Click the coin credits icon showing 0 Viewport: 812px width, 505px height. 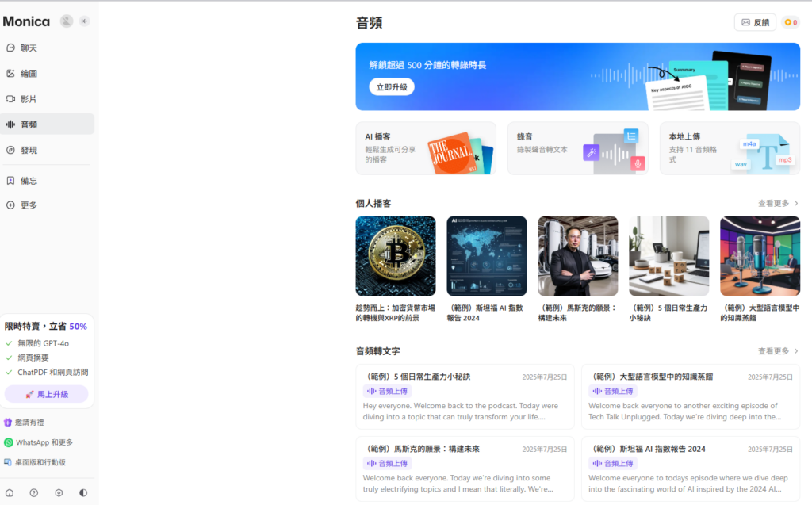[x=788, y=22]
